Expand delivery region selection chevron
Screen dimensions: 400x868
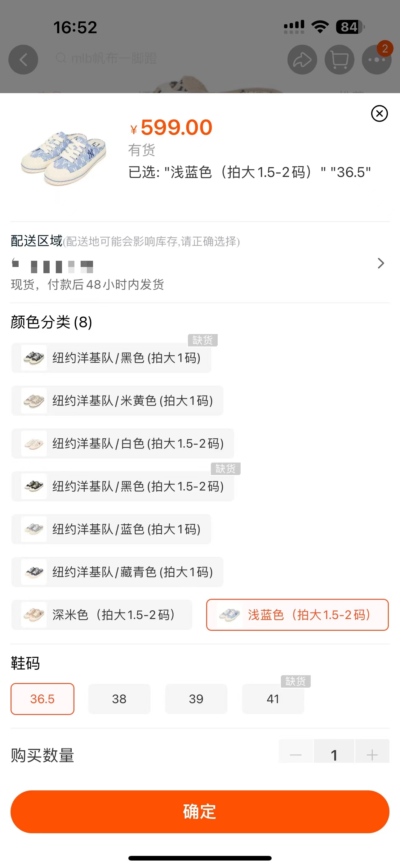pyautogui.click(x=380, y=263)
